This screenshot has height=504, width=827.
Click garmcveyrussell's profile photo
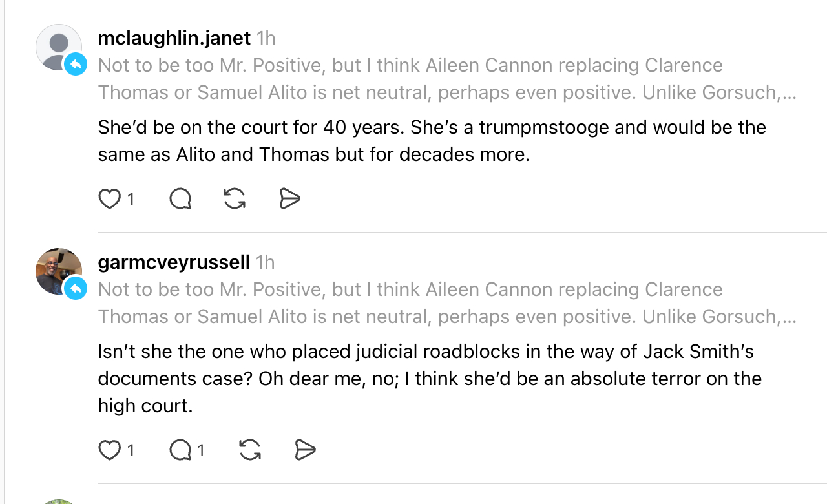(58, 270)
